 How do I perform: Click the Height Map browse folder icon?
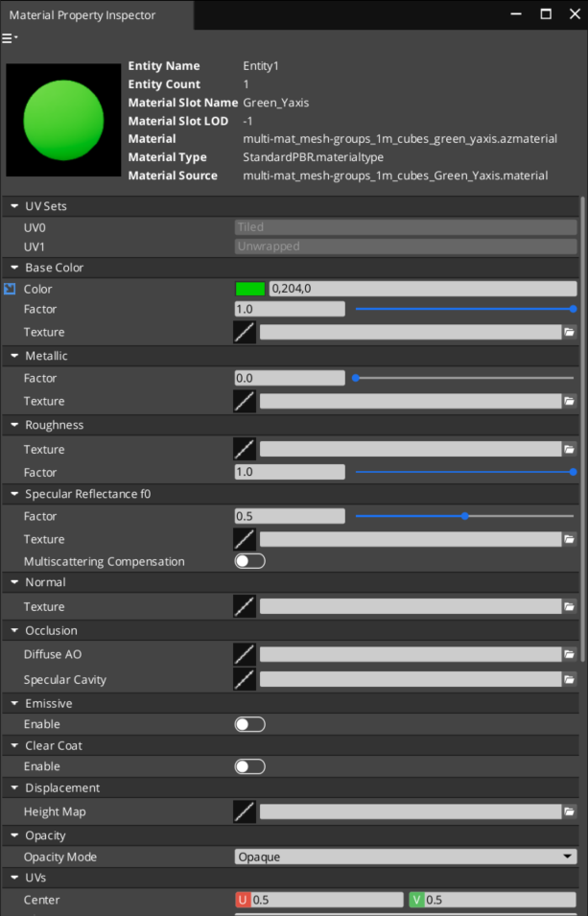pos(569,811)
